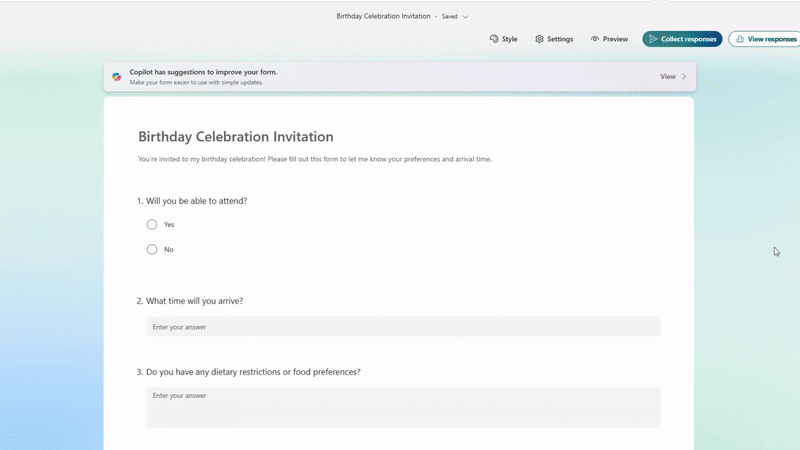Click the View responses chart icon
Viewport: 800px width, 450px height.
(x=740, y=39)
